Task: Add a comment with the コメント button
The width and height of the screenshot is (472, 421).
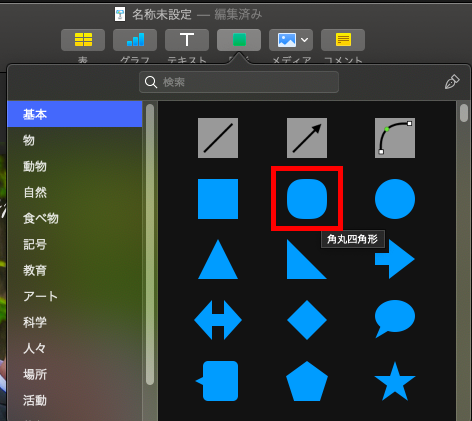Action: (343, 40)
